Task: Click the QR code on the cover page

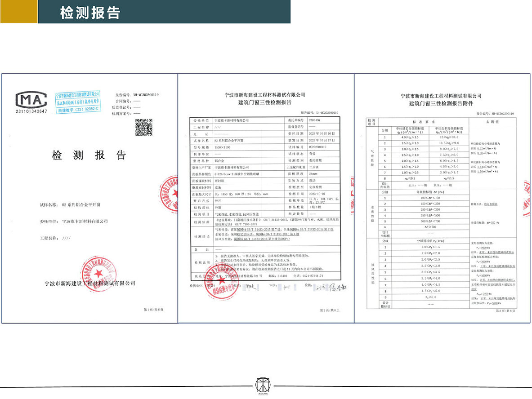Action: 144,128
